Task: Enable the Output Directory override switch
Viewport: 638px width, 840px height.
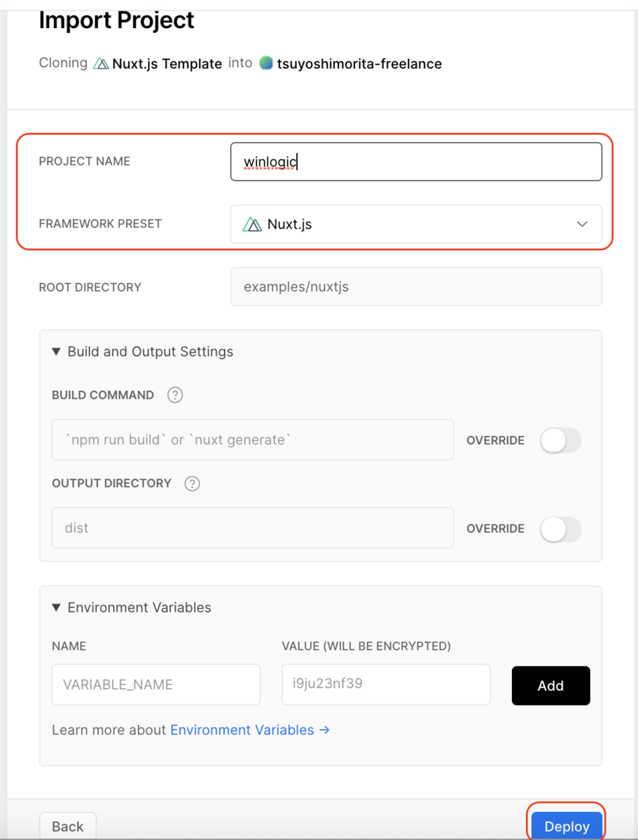Action: click(560, 528)
